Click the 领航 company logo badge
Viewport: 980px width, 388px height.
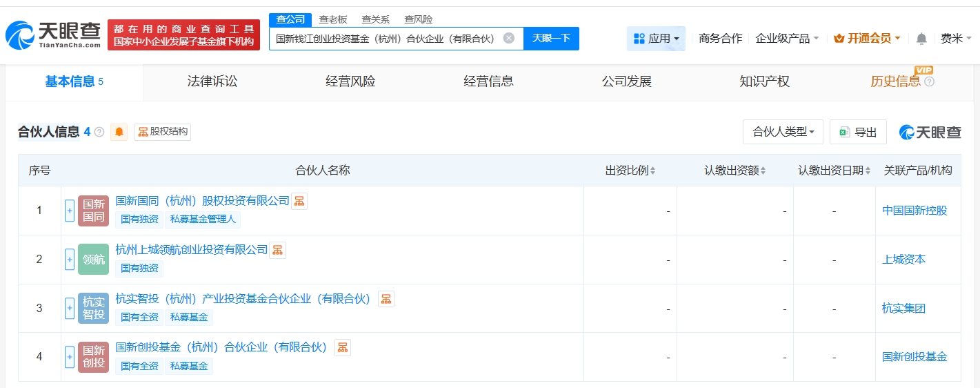coord(93,260)
